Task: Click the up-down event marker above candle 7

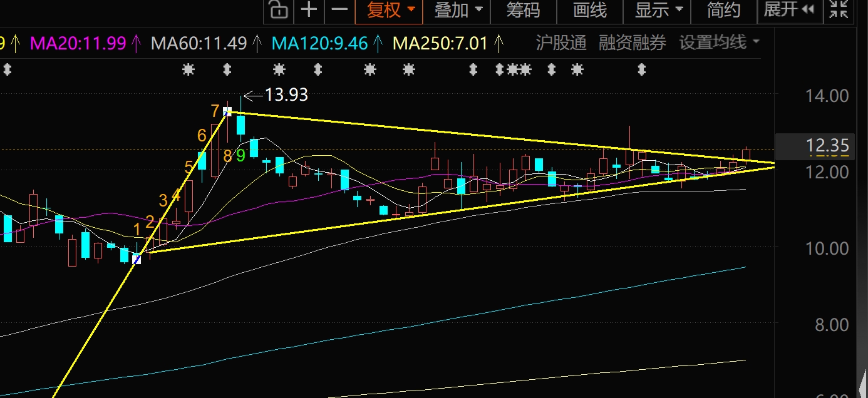Action: point(227,69)
